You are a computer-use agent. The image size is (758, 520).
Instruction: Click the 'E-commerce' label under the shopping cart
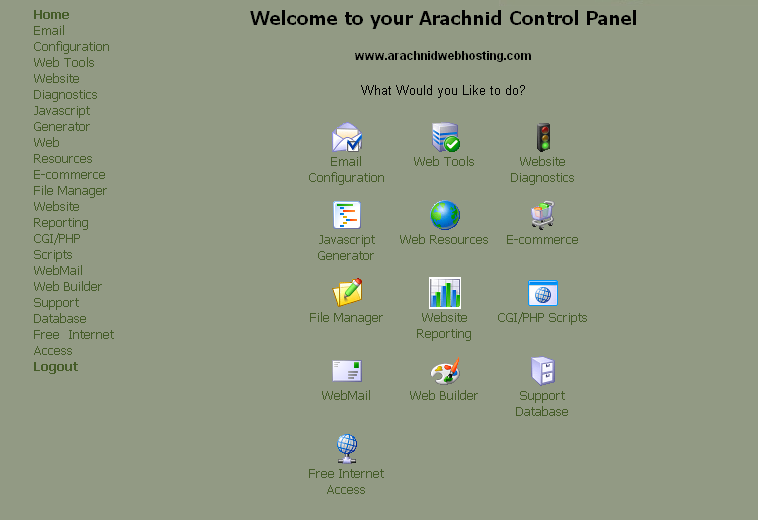pos(542,240)
